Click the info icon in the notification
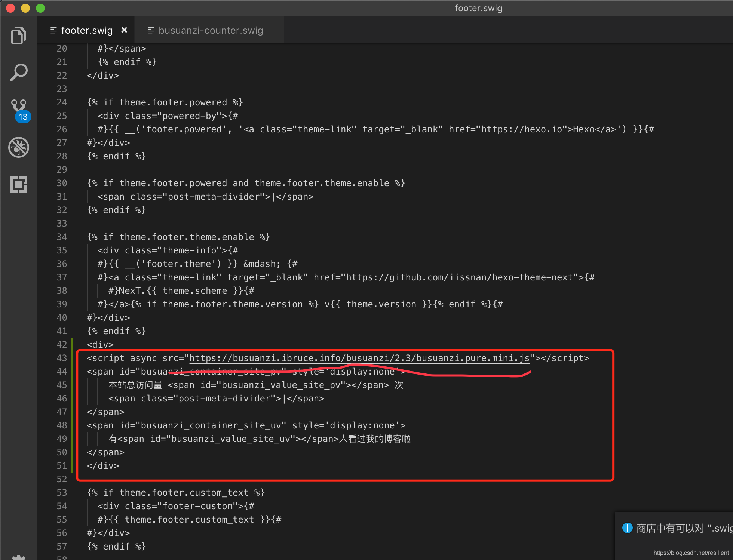This screenshot has height=560, width=733. 627,528
